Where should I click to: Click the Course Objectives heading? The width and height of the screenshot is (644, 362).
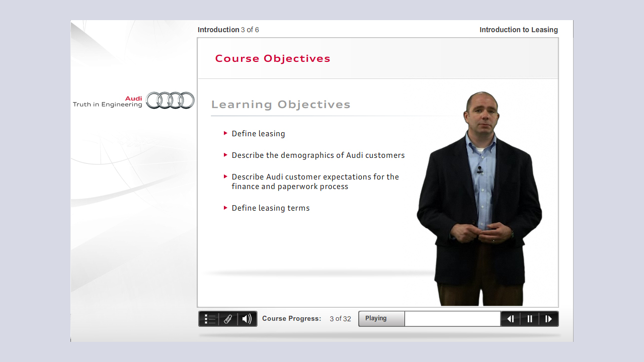(273, 58)
